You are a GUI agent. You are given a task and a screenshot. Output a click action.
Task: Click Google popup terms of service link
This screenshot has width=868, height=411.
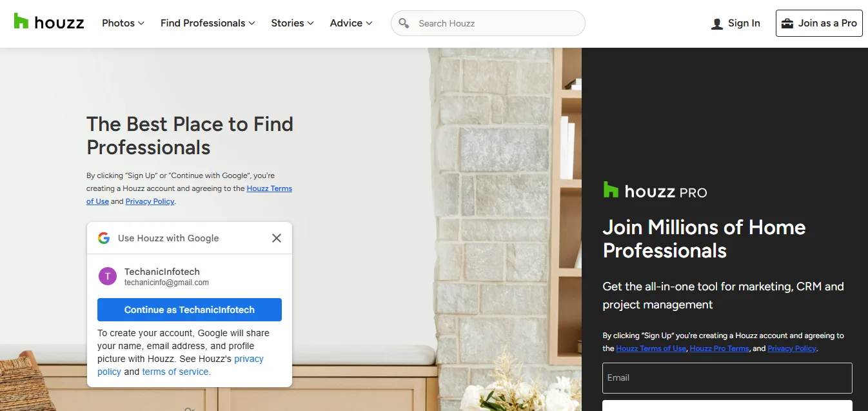tap(175, 372)
